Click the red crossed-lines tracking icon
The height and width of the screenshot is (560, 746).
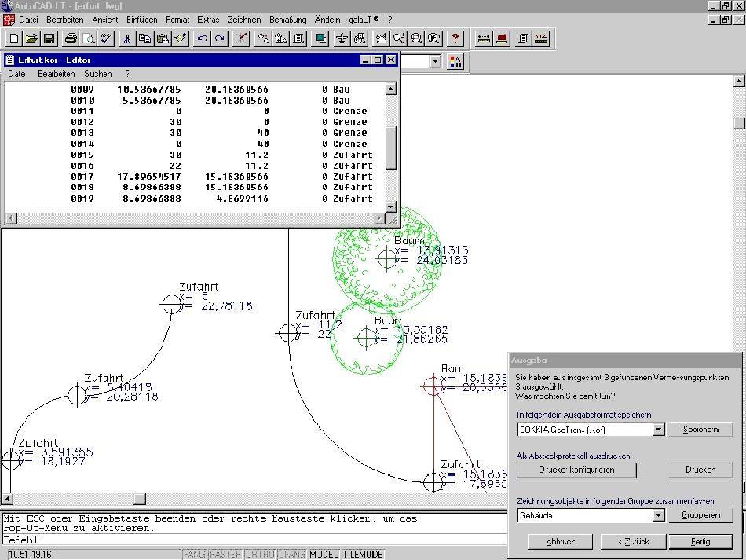pos(241,38)
